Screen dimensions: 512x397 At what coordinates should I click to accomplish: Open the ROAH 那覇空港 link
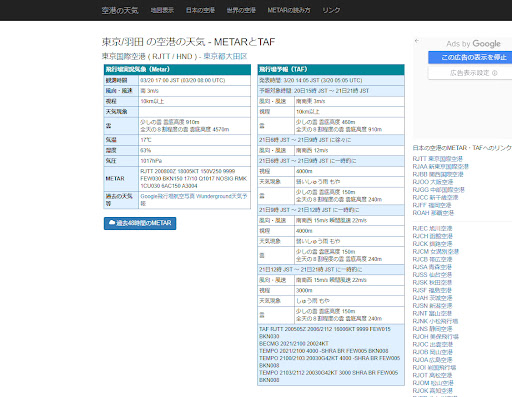pos(433,213)
